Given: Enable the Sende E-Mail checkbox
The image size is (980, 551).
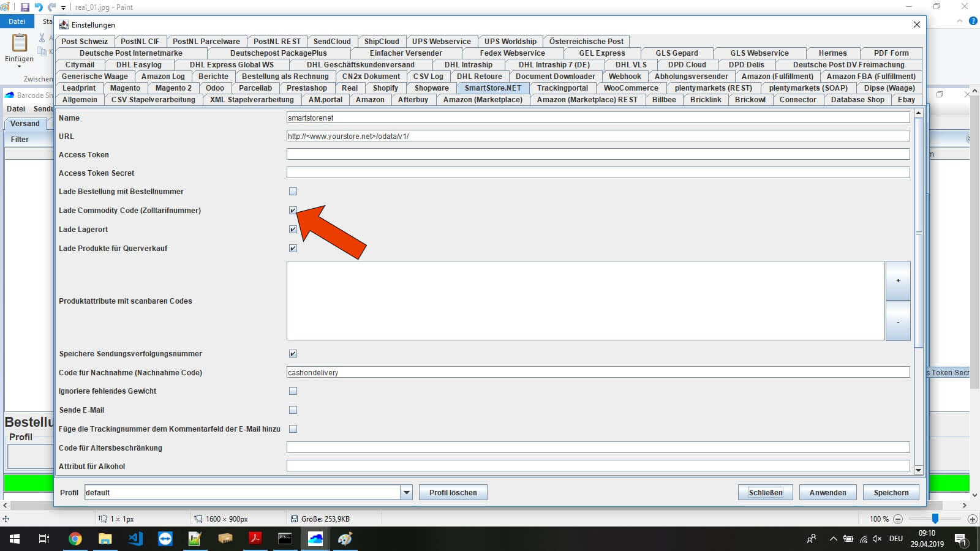Looking at the screenshot, I should (293, 410).
